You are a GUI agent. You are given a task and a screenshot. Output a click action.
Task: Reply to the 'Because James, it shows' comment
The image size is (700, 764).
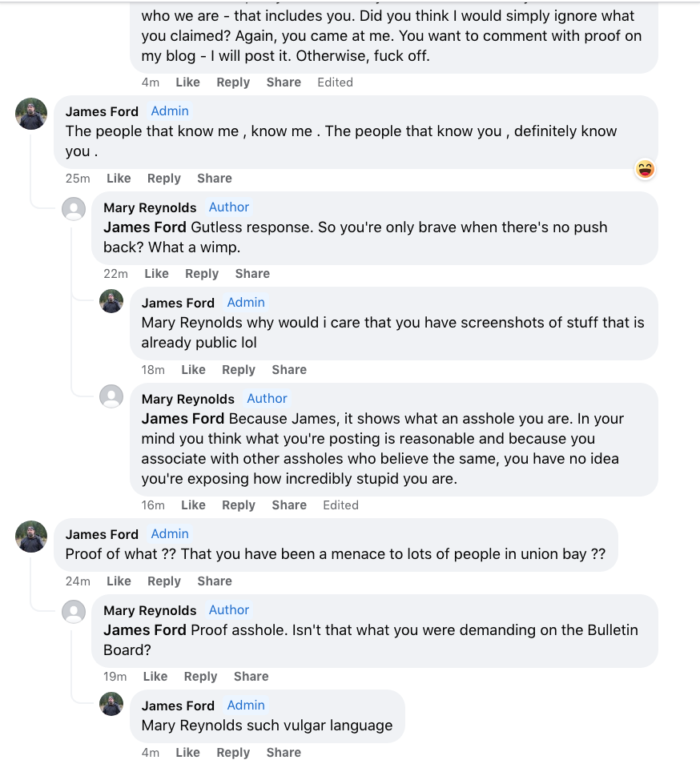point(239,505)
